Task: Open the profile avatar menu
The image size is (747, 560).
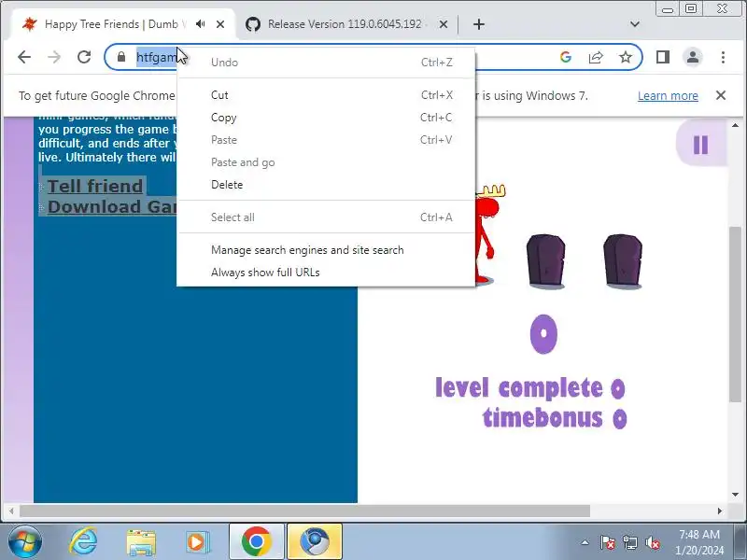Action: (x=693, y=57)
